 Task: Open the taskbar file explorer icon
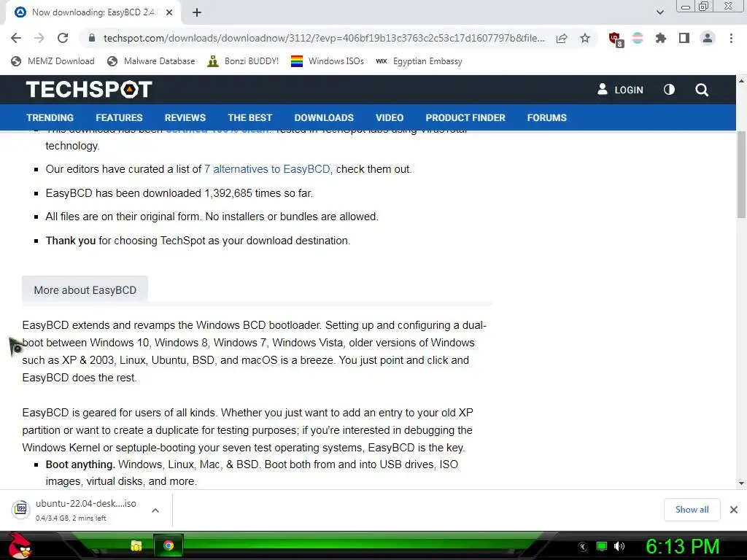[x=136, y=545]
